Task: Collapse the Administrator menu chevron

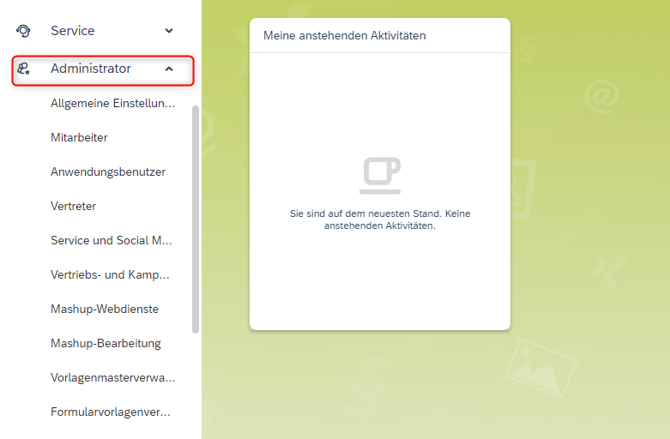Action: (x=169, y=69)
